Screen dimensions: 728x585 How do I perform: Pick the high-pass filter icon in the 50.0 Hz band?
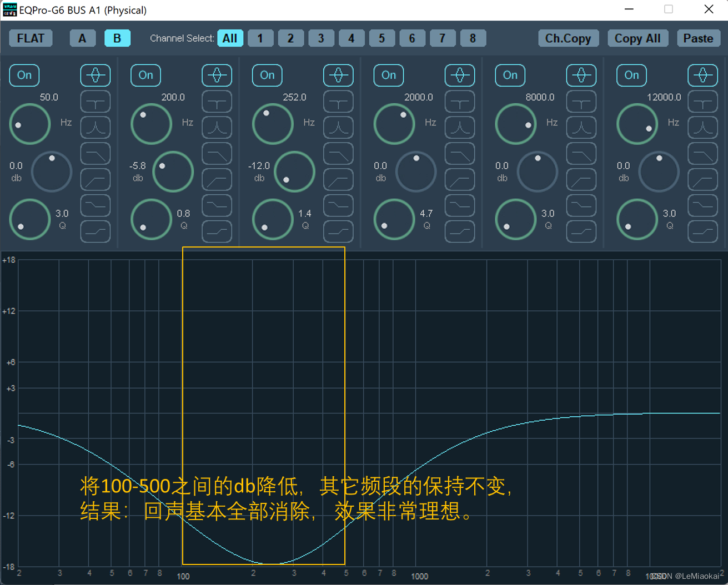pos(96,180)
